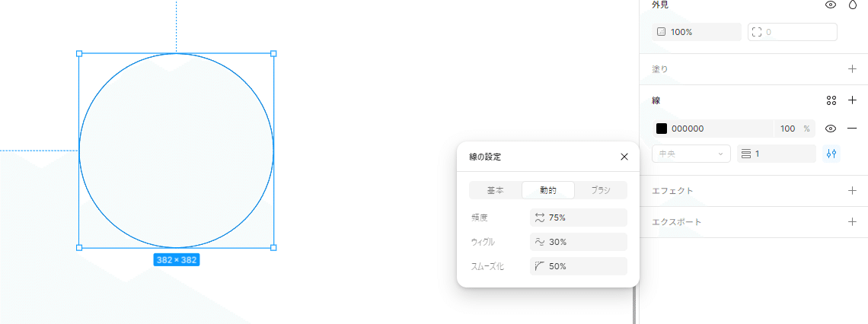
Task: Switch to the 基本 tab
Action: (x=496, y=190)
